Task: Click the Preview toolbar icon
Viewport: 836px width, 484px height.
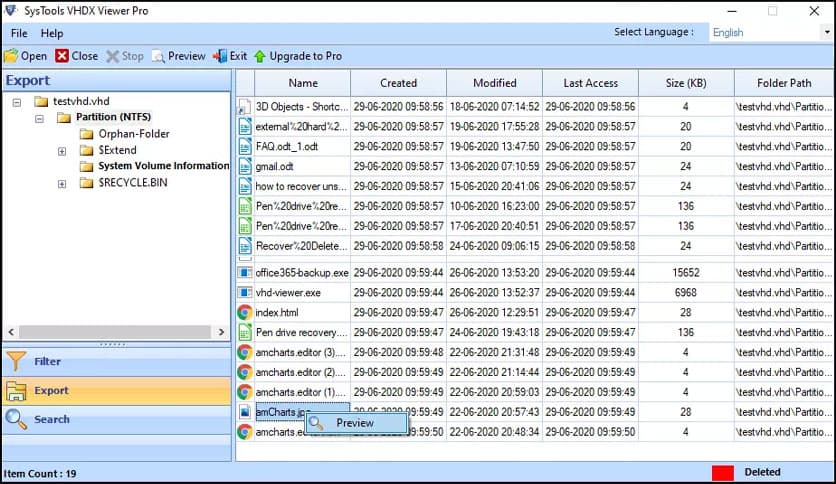Action: (158, 56)
